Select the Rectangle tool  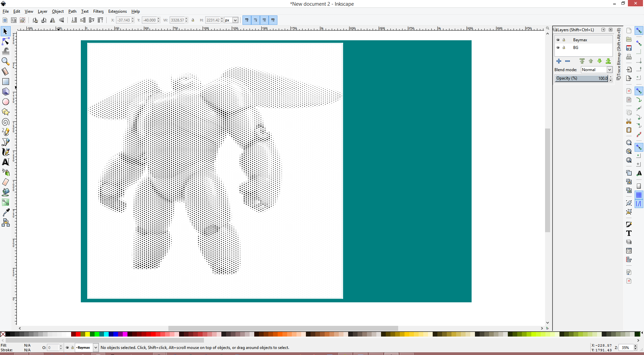tap(5, 82)
